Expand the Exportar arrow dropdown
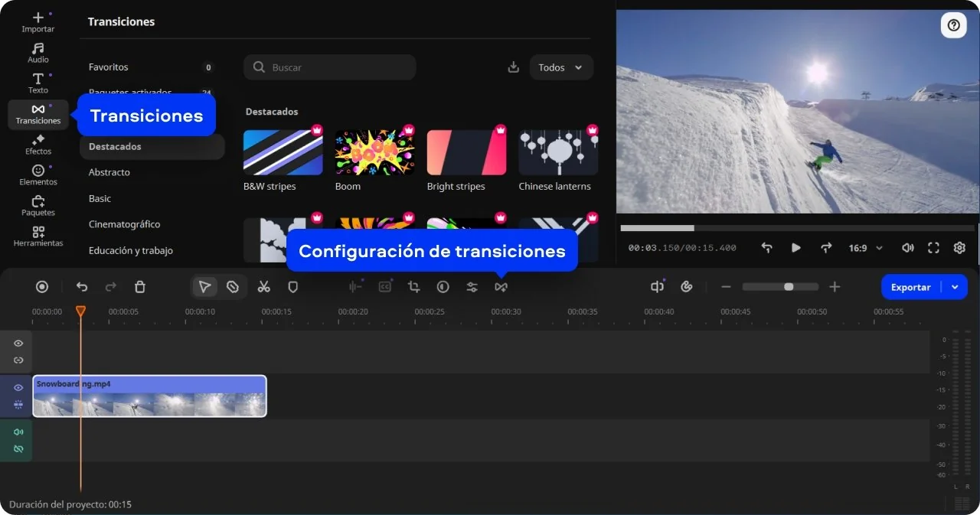The image size is (980, 515). pyautogui.click(x=955, y=287)
